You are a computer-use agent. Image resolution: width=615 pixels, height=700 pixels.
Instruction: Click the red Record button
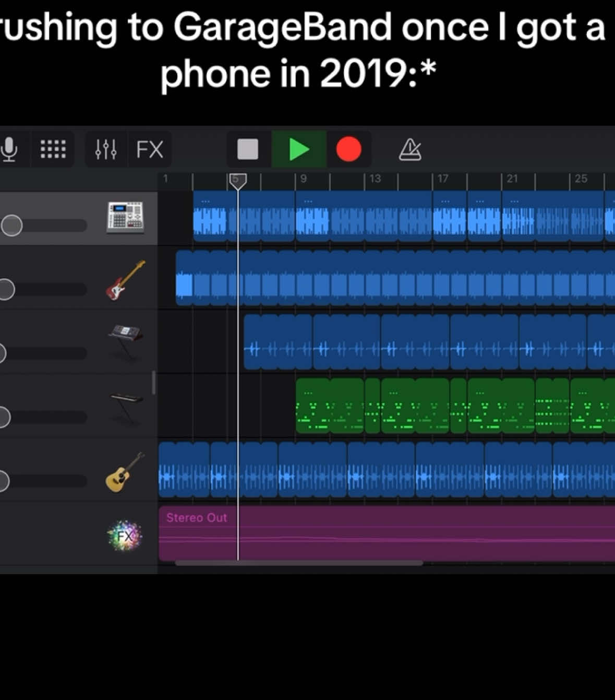click(348, 149)
